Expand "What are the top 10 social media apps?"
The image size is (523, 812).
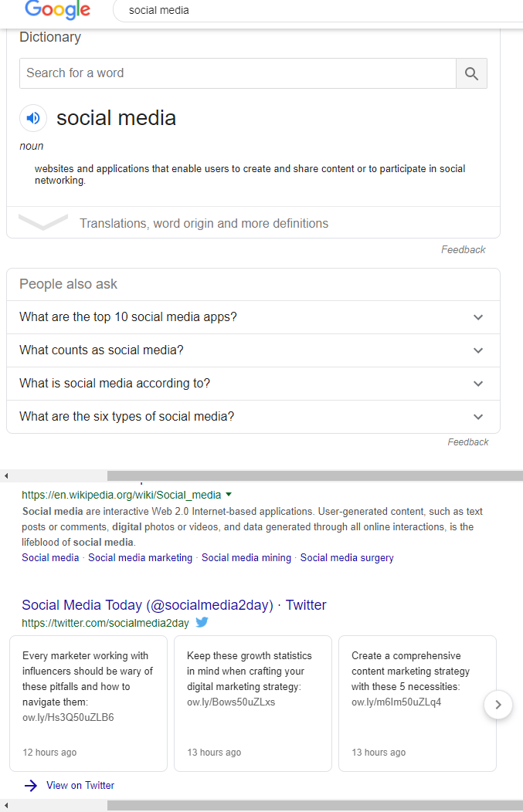478,317
